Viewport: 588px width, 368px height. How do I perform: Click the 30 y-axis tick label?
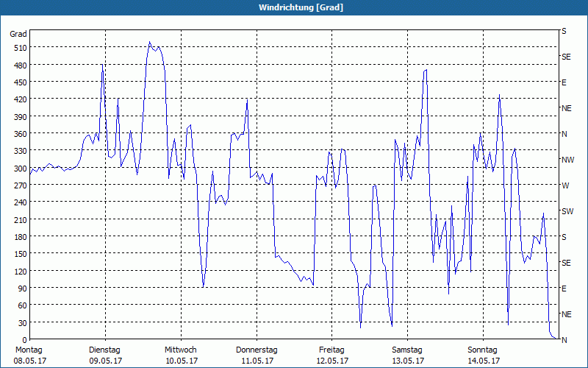click(x=23, y=323)
